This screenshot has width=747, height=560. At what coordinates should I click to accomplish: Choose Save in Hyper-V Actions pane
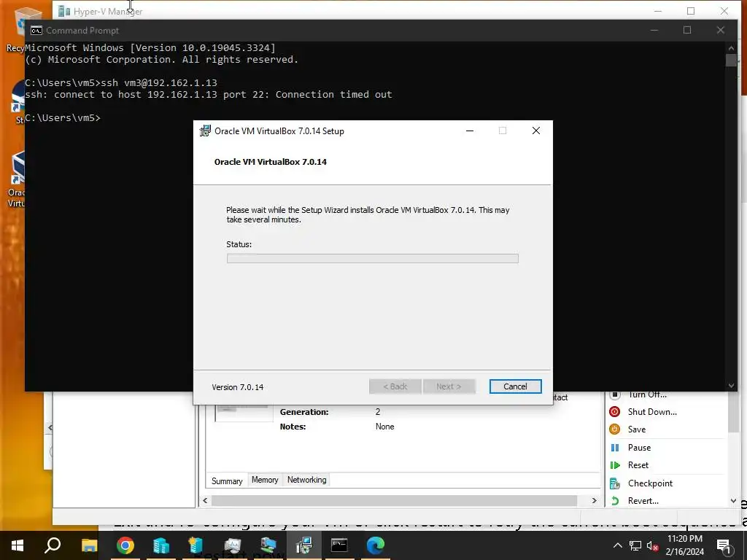point(636,429)
